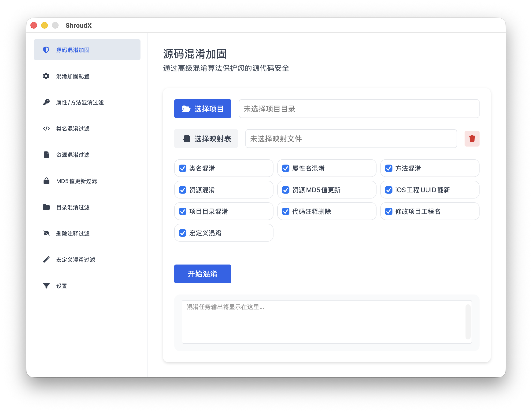Viewport: 532px width, 412px height.
Task: Toggle the 代码注释删除 checkbox
Action: click(x=285, y=211)
